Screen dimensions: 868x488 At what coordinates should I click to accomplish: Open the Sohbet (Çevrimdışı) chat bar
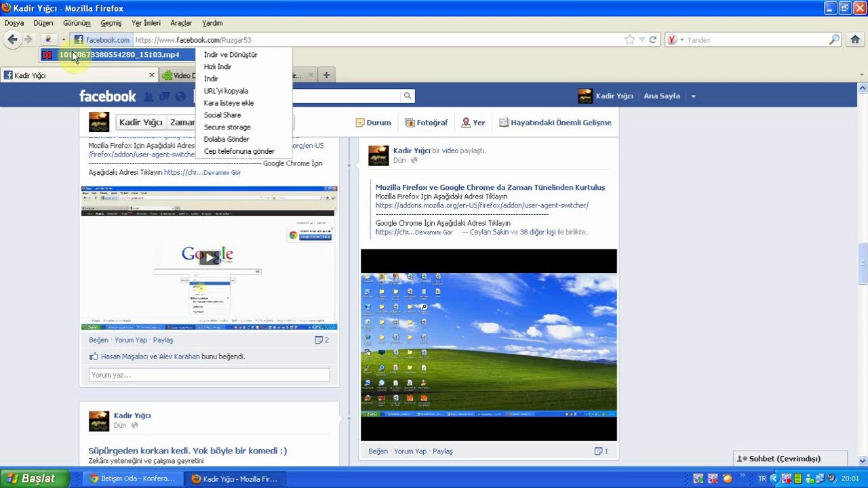tap(790, 459)
